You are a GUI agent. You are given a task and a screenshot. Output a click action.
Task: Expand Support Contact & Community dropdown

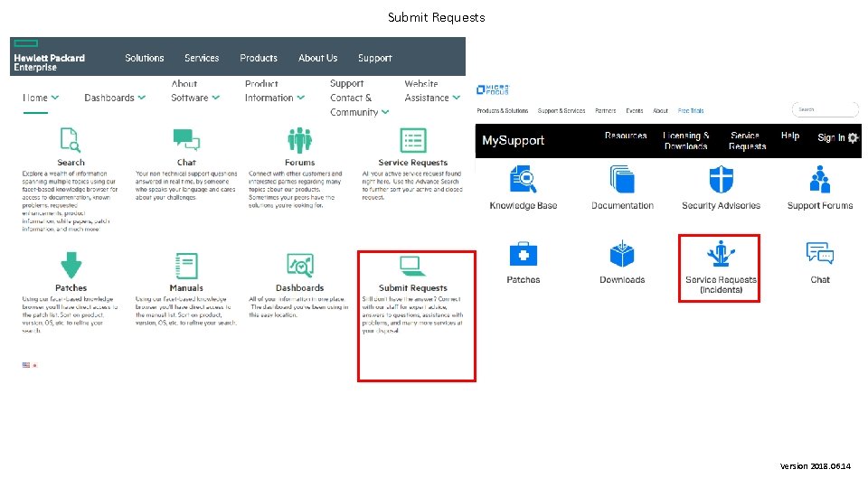point(359,98)
